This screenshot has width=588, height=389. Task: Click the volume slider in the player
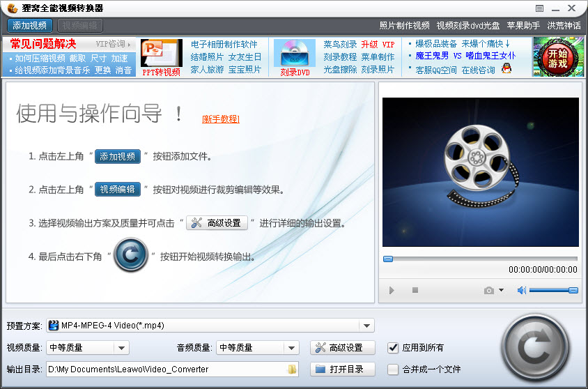(x=553, y=290)
